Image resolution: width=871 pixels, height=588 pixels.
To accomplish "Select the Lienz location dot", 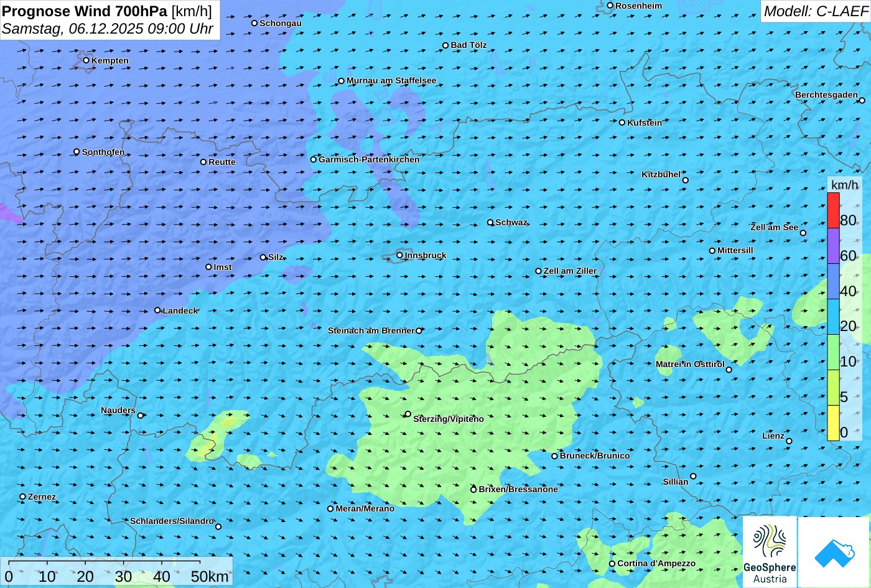I will point(789,441).
